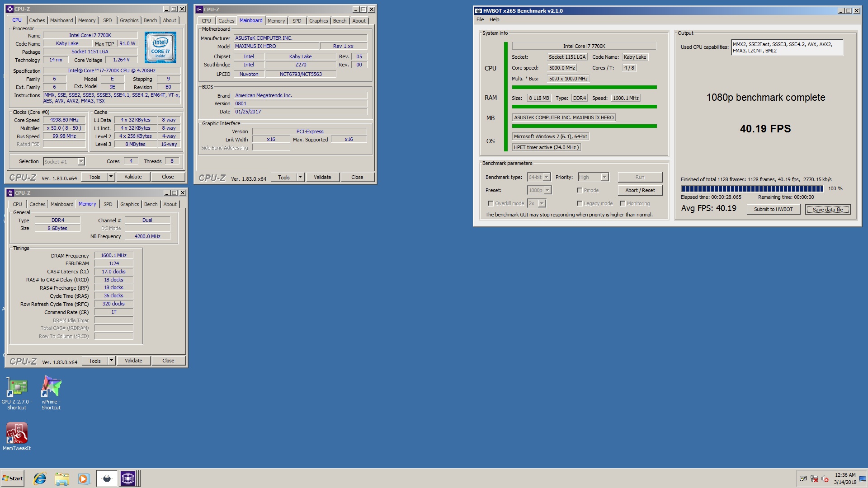Image resolution: width=868 pixels, height=488 pixels.
Task: Toggle Pmode checkbox in HWBOT
Action: pos(580,190)
